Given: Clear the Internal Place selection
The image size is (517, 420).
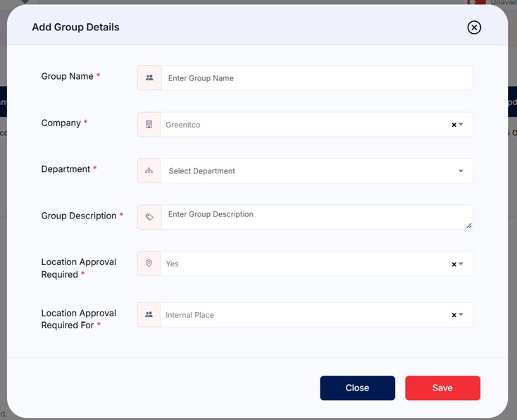Looking at the screenshot, I should (x=454, y=315).
